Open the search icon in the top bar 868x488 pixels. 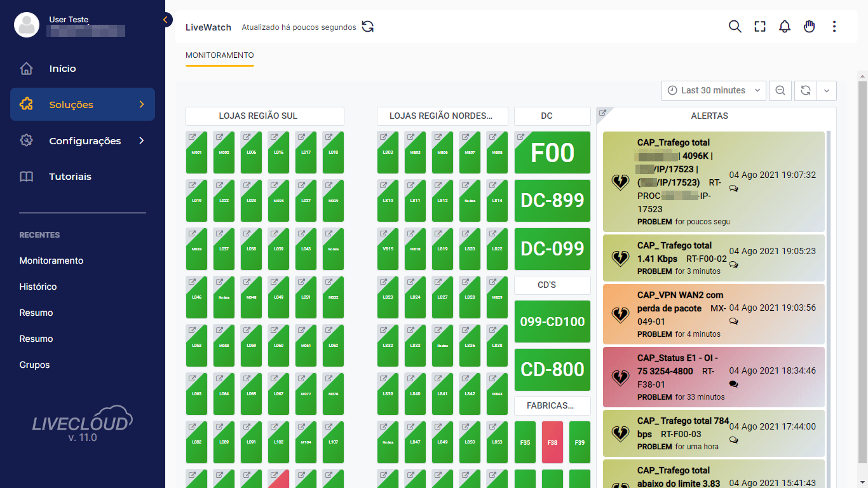735,27
